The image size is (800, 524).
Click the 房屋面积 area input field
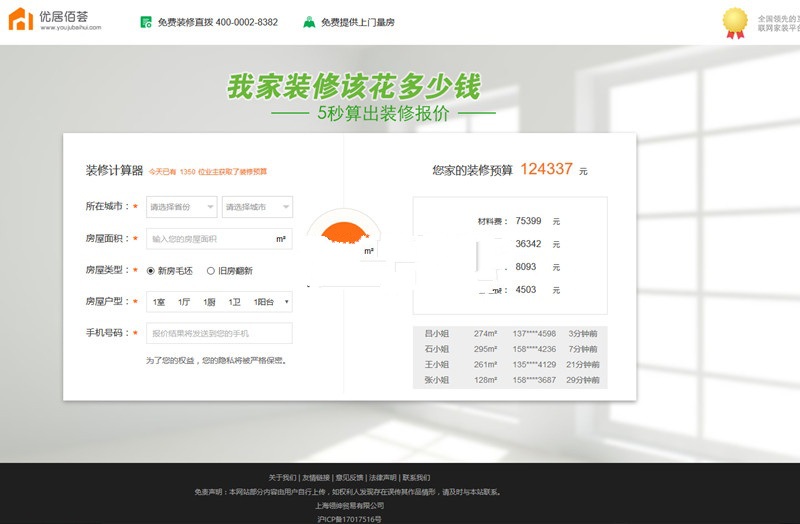point(219,239)
